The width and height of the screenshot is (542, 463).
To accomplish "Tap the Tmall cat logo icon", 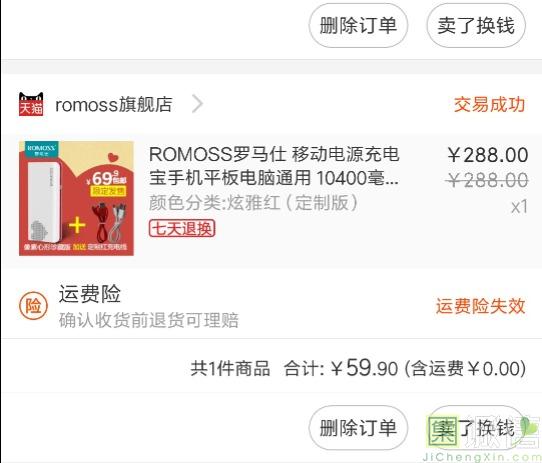I will [31, 104].
